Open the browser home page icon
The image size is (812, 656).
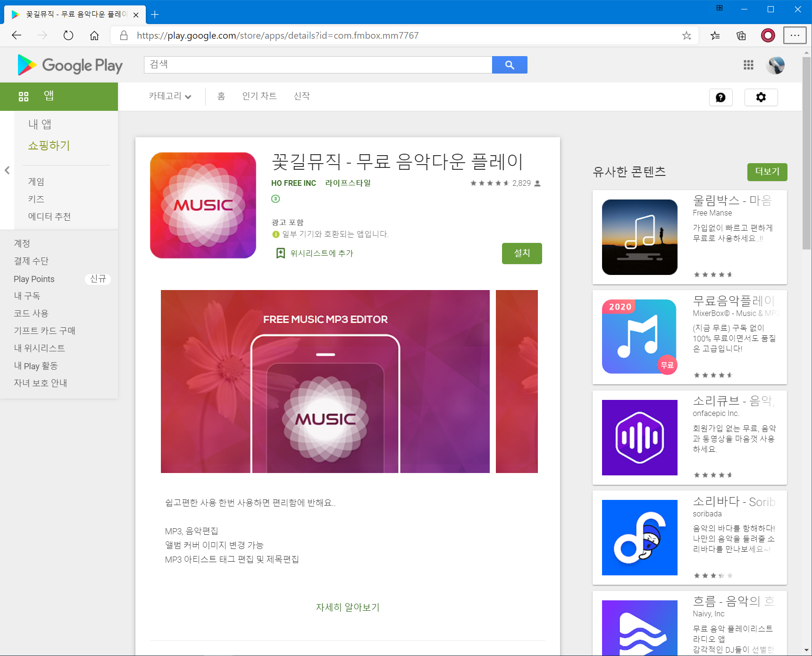[94, 35]
